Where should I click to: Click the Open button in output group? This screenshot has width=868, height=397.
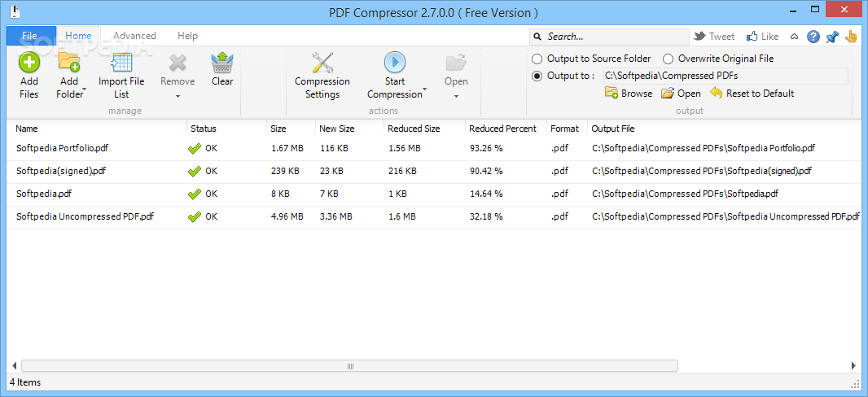pos(681,94)
